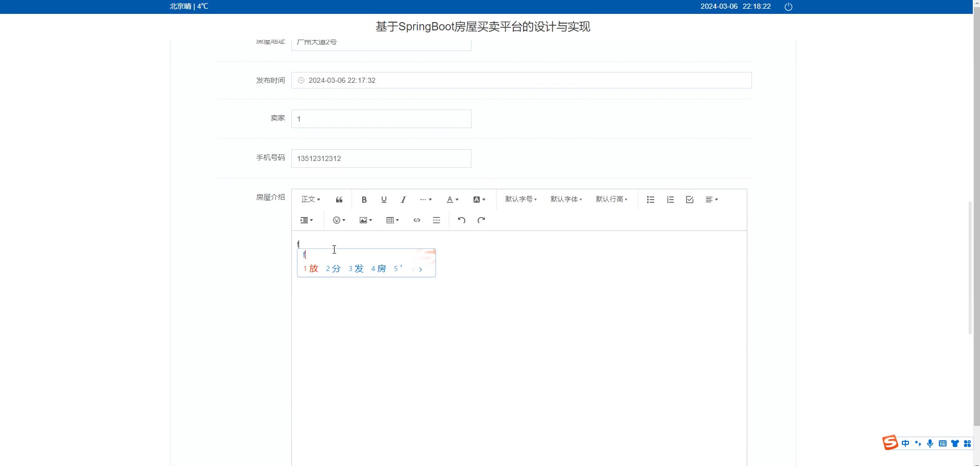Insert a code block
The image size is (980, 466).
pyautogui.click(x=417, y=220)
